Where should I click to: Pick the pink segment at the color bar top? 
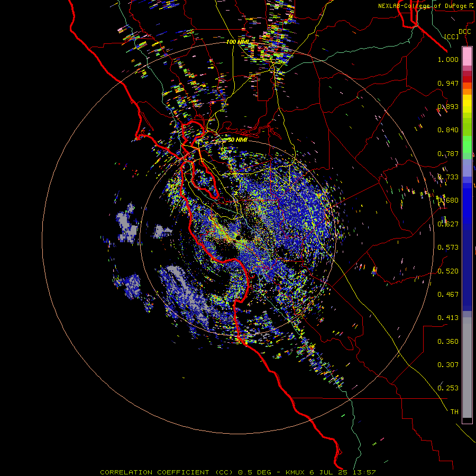[x=467, y=57]
